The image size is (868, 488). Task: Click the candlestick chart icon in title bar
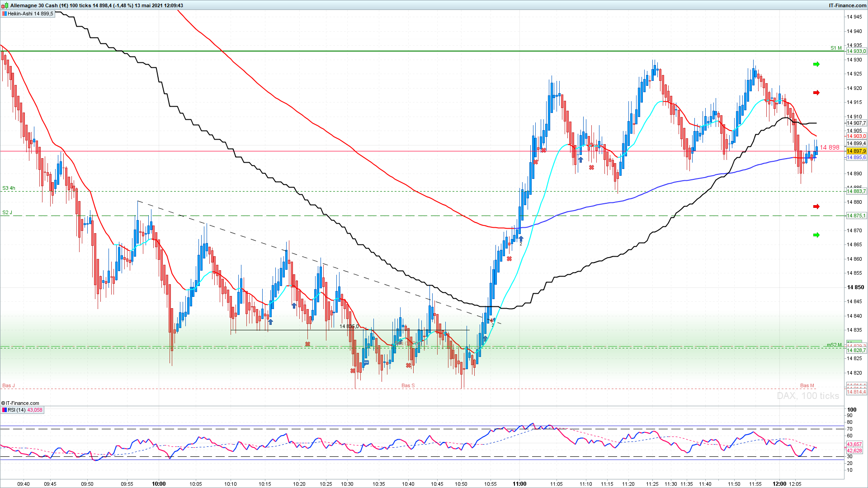pyautogui.click(x=5, y=5)
